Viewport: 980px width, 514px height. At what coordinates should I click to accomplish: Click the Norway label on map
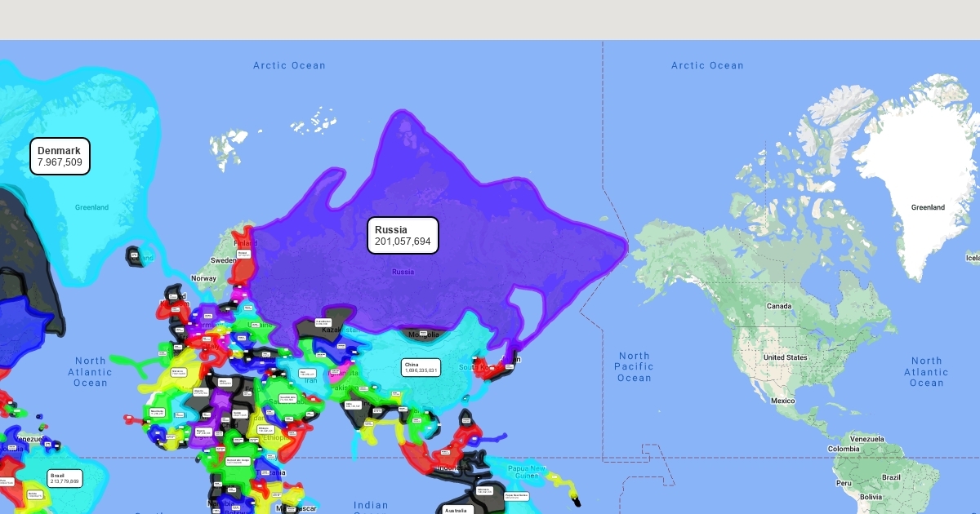pos(203,278)
